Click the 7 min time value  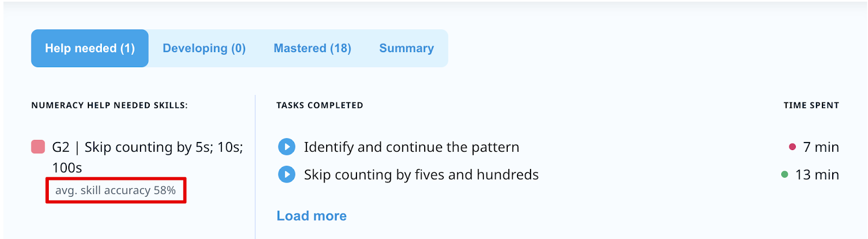click(821, 147)
